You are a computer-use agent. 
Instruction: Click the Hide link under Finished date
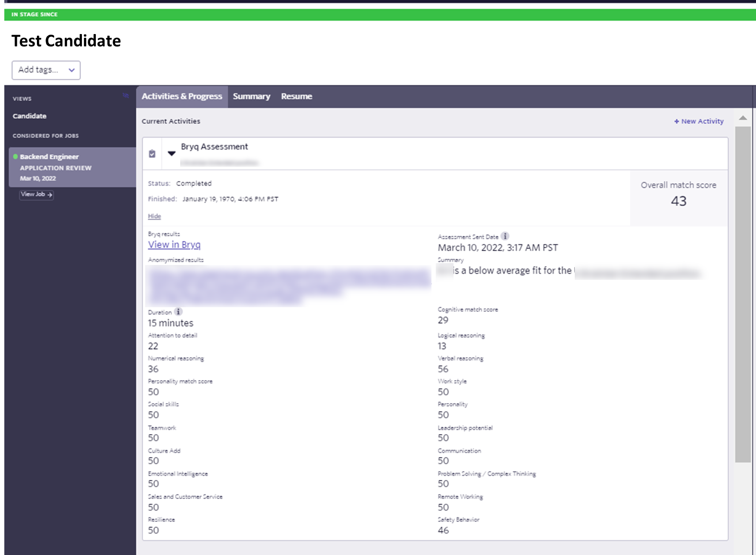tap(154, 217)
